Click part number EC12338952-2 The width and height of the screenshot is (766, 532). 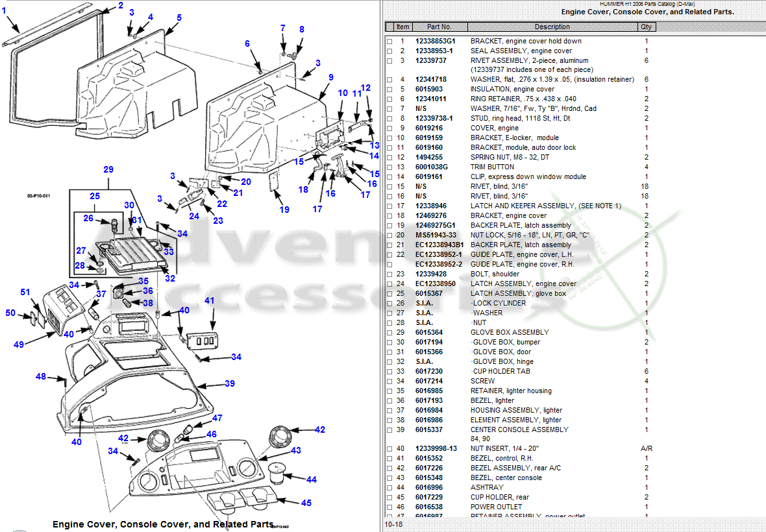439,265
